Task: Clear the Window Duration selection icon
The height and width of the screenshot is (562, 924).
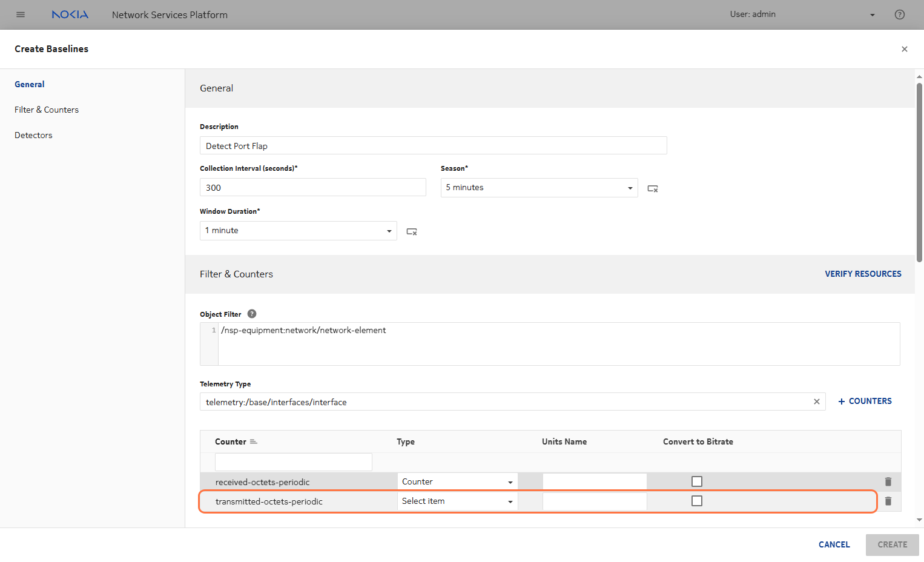Action: click(x=412, y=231)
